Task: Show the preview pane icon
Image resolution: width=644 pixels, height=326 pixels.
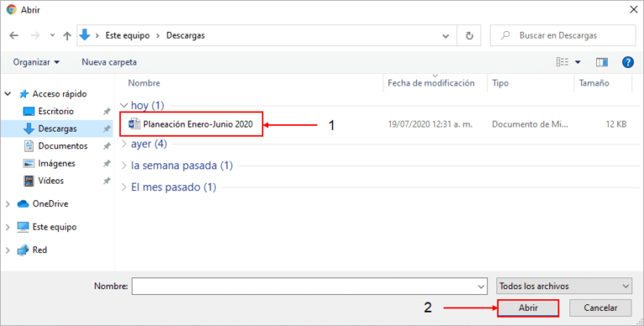Action: [602, 62]
